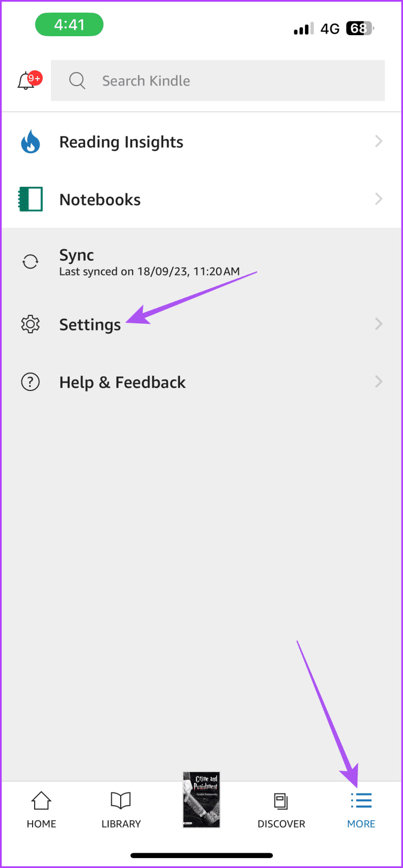This screenshot has width=403, height=868.
Task: Select the Library open-book icon
Action: 121,800
